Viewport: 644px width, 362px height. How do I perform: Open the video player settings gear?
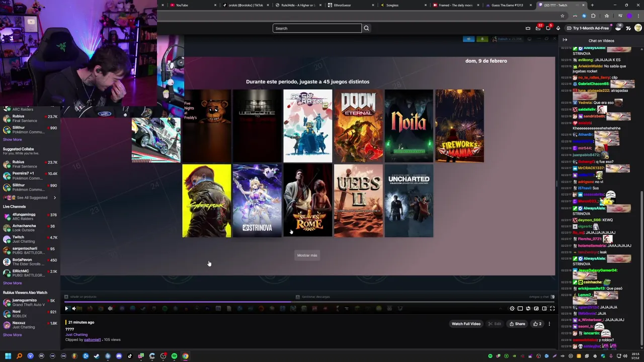coord(512,309)
